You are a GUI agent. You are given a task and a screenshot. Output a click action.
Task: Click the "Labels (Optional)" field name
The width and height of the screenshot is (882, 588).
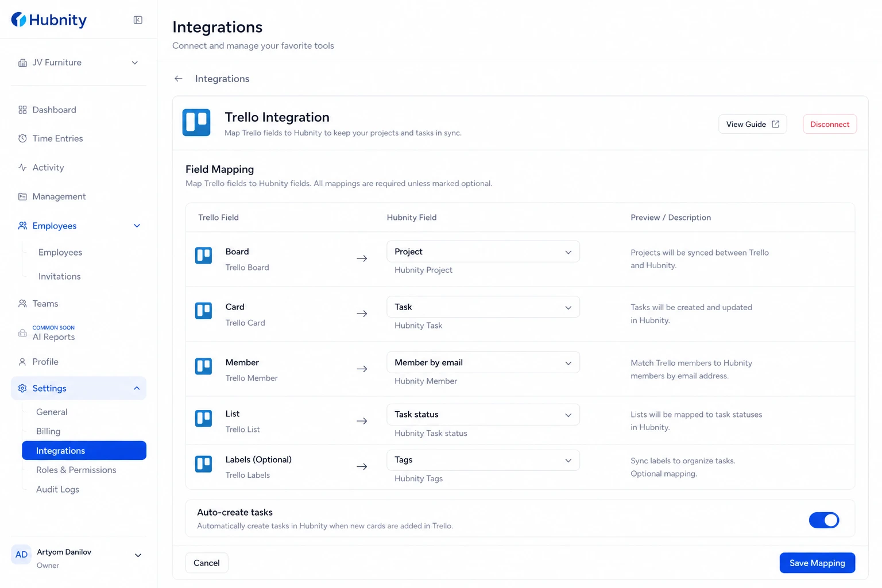point(258,459)
